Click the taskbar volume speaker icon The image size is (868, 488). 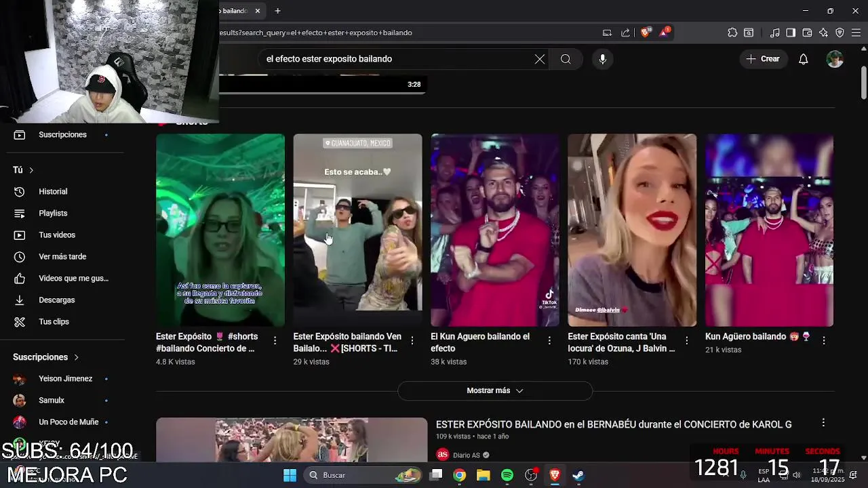[x=797, y=474]
